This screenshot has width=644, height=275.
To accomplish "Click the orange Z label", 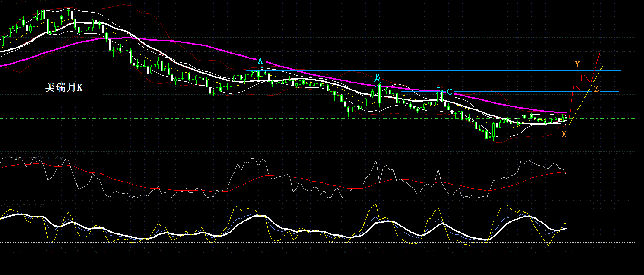I will coord(596,89).
